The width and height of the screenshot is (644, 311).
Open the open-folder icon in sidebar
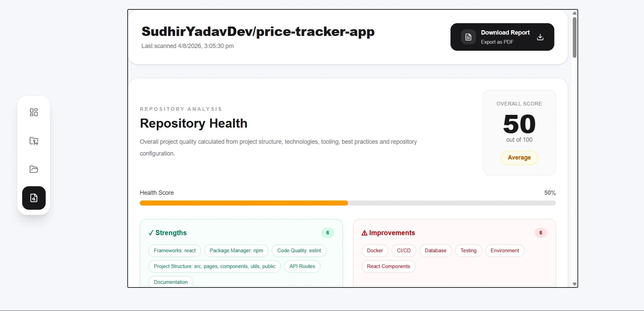click(x=34, y=169)
